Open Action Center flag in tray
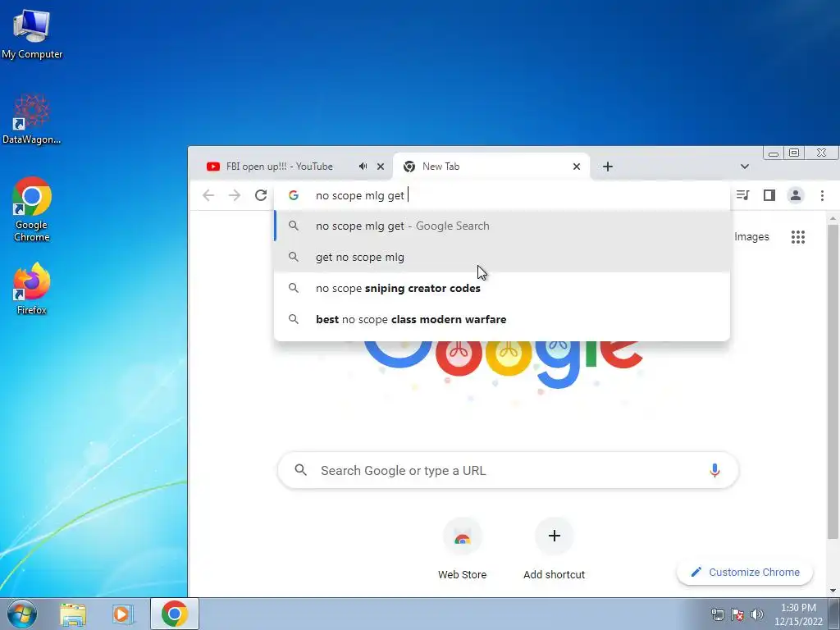840x630 pixels. click(737, 614)
